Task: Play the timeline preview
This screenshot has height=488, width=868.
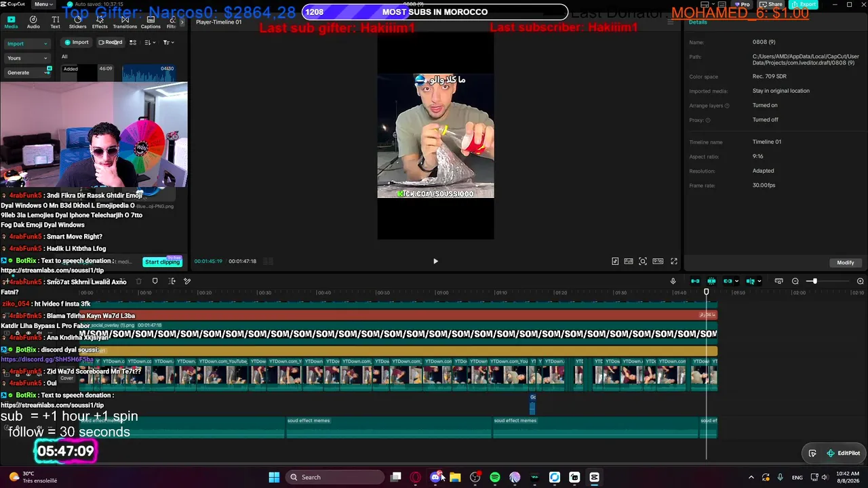Action: pyautogui.click(x=435, y=261)
